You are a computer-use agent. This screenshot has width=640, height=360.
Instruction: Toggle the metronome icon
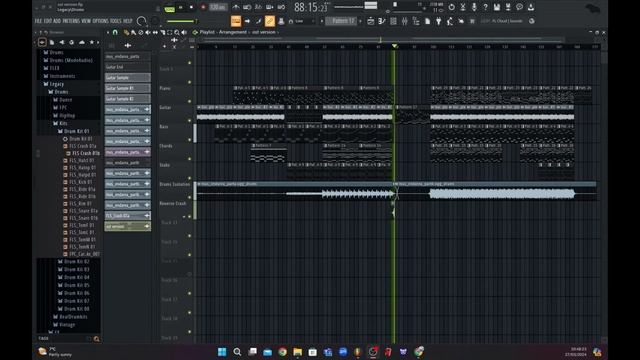click(236, 7)
